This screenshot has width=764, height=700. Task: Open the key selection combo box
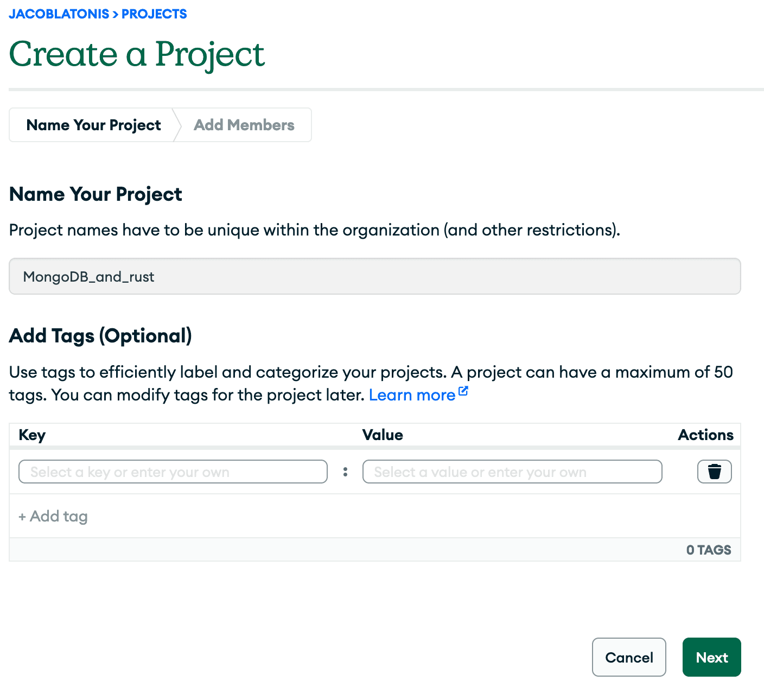pos(173,472)
